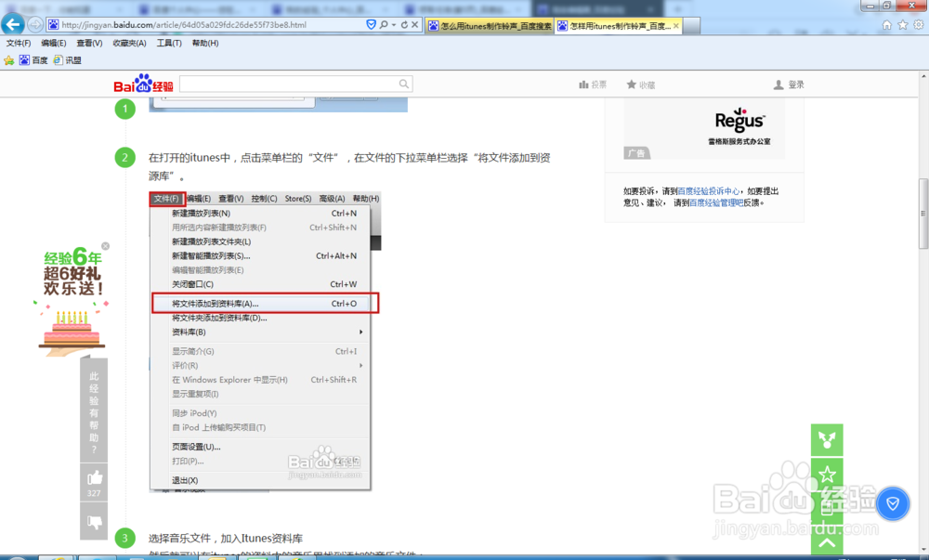This screenshot has height=560, width=929.
Task: Click the browser Forward arrow button
Action: (x=35, y=25)
